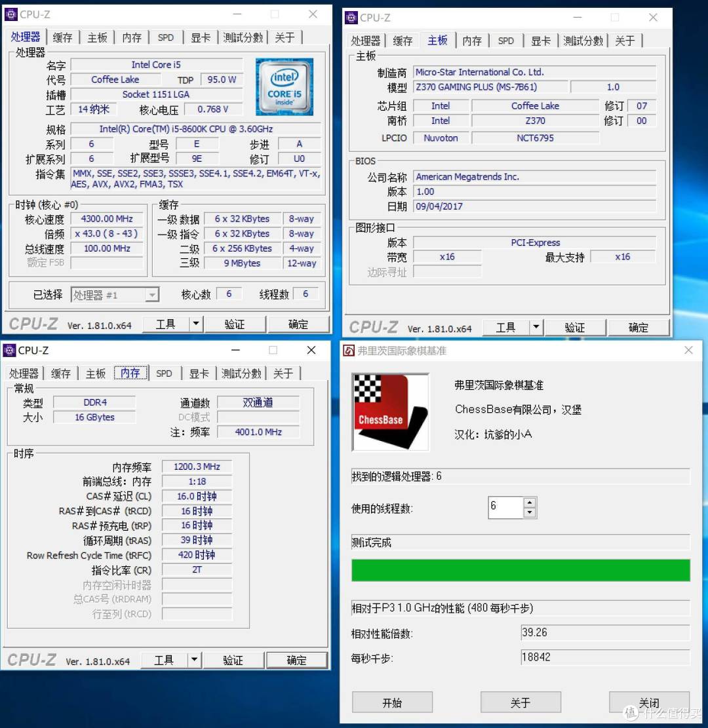This screenshot has width=708, height=728.
Task: Click 验证 button in the memory window
Action: click(233, 660)
